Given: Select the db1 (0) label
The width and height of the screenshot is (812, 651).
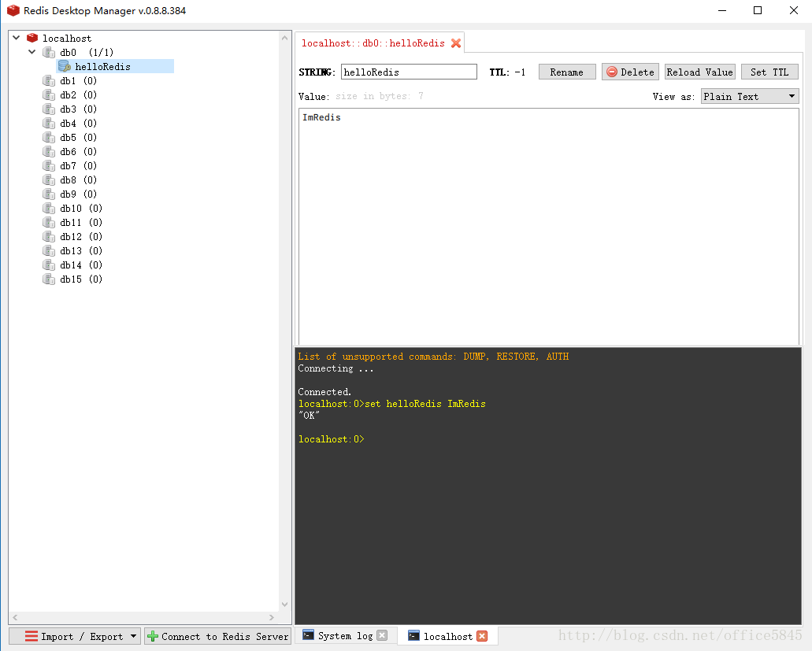Looking at the screenshot, I should pos(78,81).
